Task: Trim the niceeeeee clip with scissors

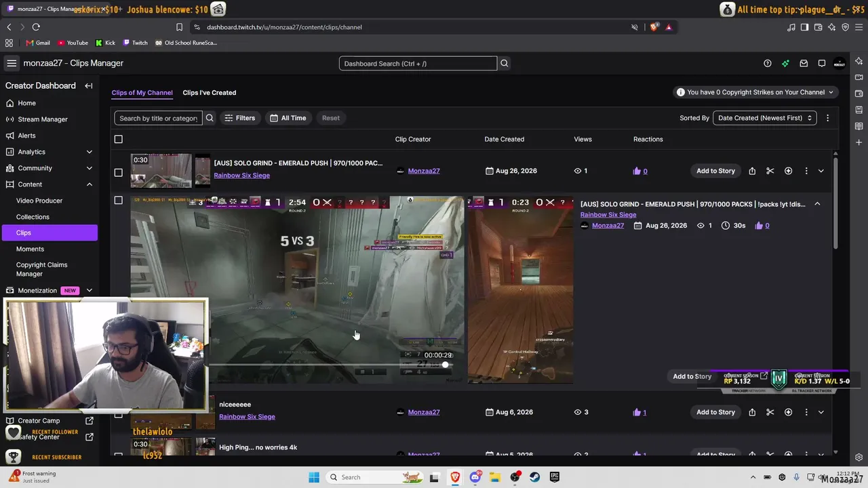Action: pyautogui.click(x=770, y=412)
